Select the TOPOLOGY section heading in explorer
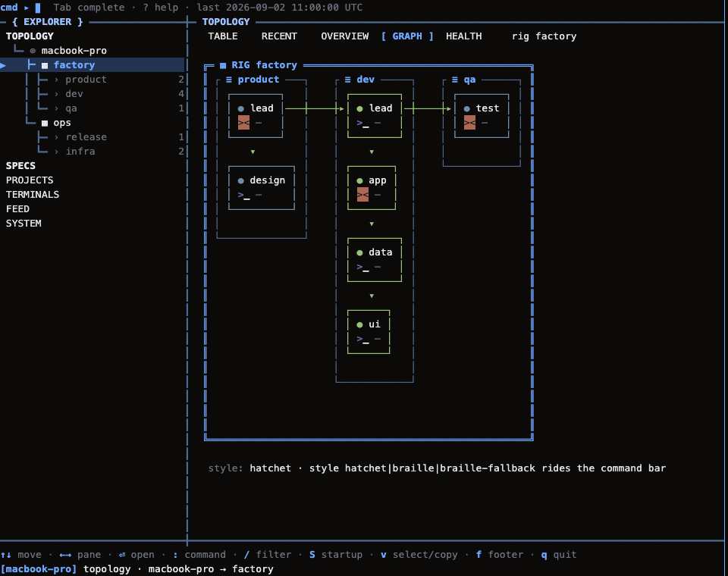The width and height of the screenshot is (728, 576). 30,36
